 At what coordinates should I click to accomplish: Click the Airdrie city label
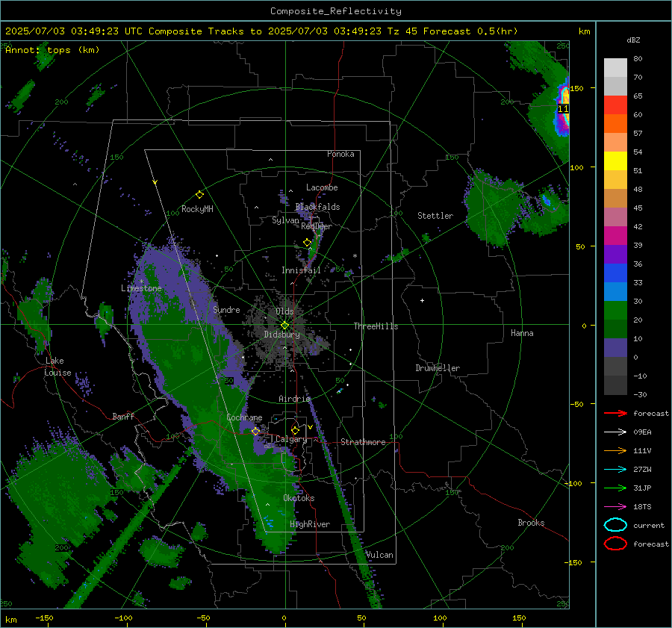click(x=294, y=399)
